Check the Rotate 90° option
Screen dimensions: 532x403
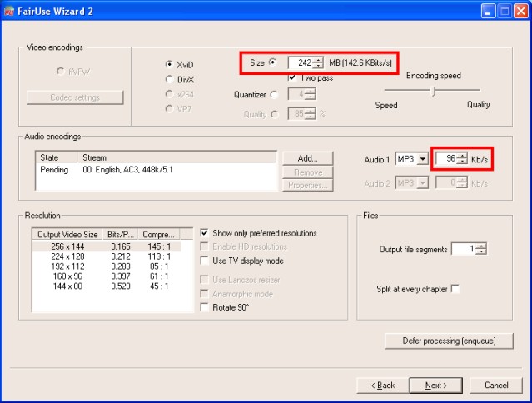[205, 307]
